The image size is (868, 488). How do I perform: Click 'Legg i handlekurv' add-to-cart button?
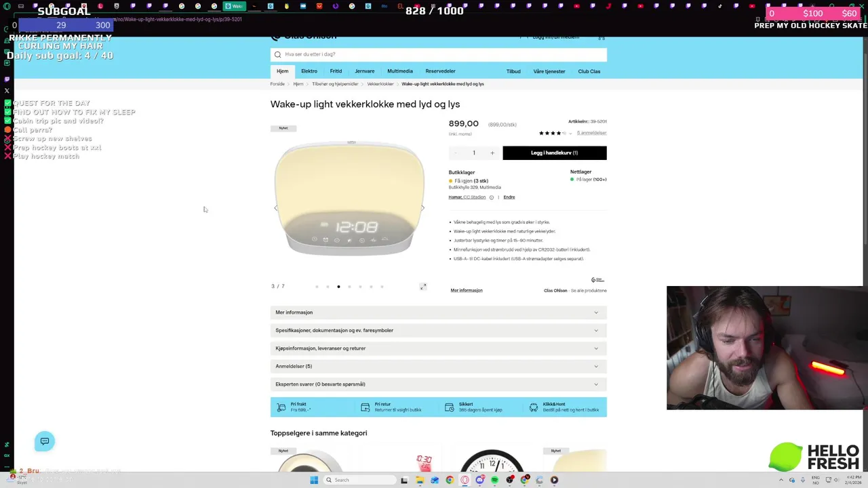click(555, 153)
